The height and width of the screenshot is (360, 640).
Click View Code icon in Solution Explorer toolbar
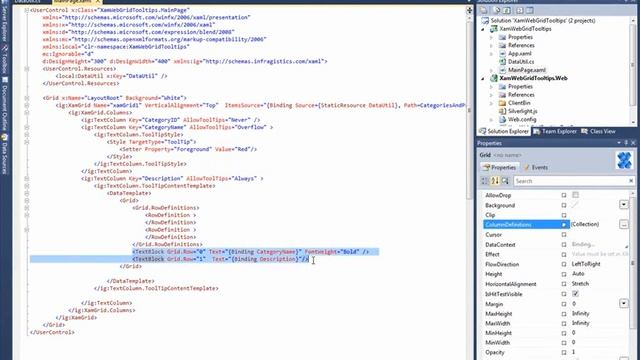click(x=520, y=10)
